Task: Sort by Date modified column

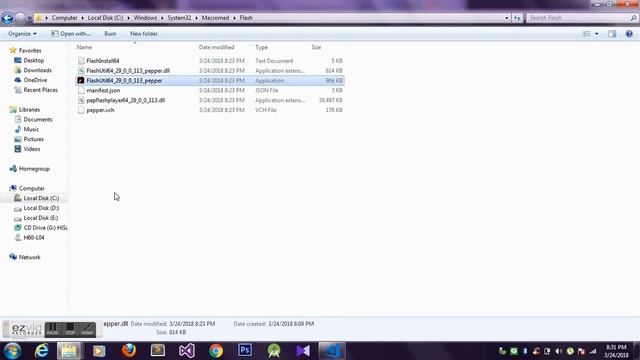Action: [x=216, y=48]
